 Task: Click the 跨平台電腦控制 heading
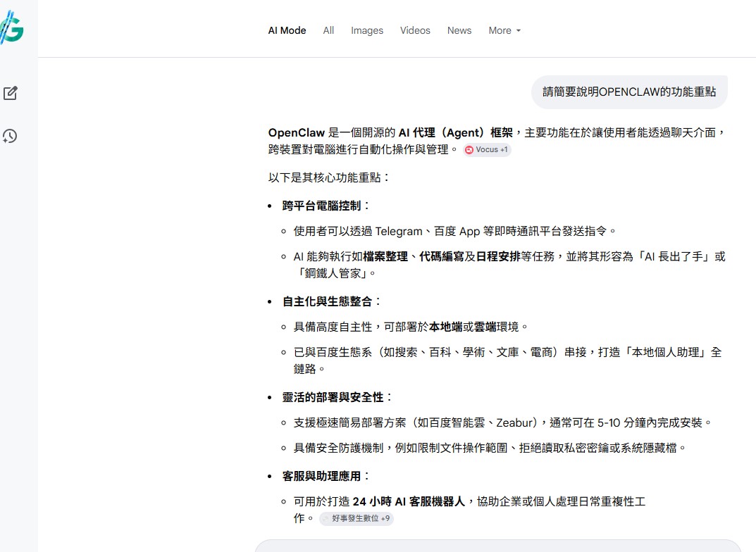tap(323, 206)
